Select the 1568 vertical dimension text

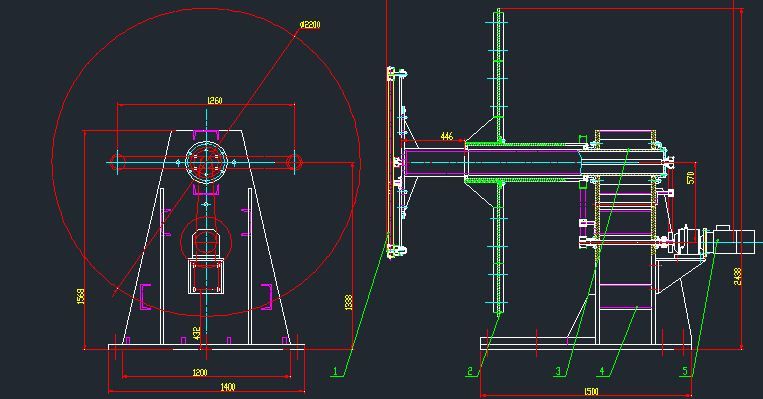point(81,296)
